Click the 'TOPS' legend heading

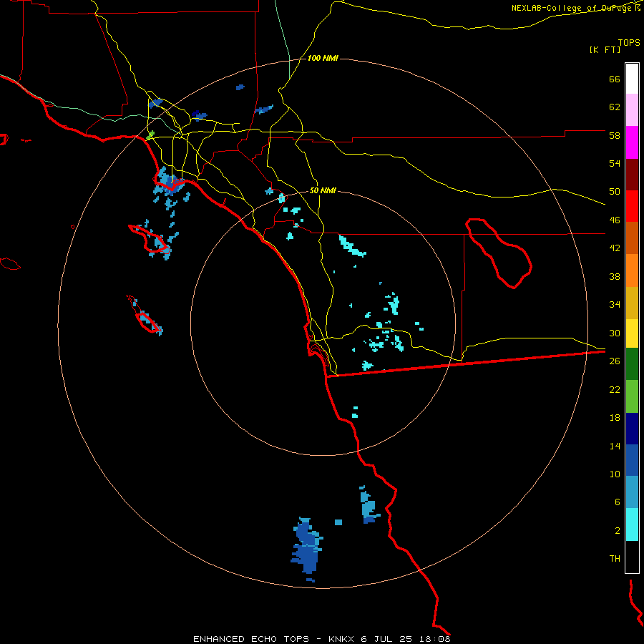point(629,42)
